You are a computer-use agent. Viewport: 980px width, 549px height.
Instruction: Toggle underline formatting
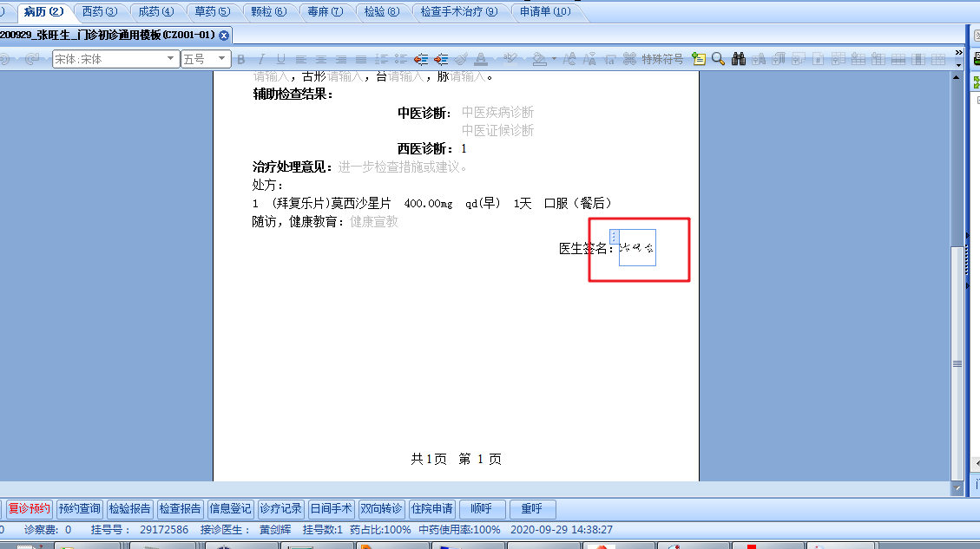click(281, 59)
